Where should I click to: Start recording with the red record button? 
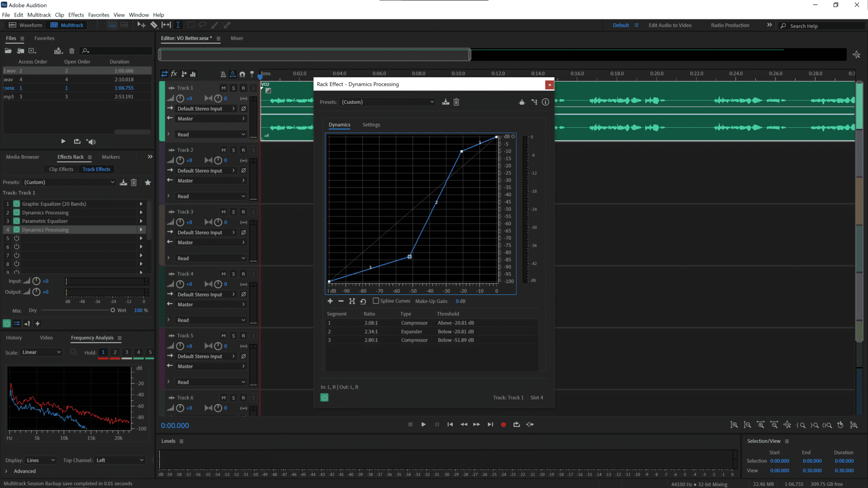pos(503,424)
